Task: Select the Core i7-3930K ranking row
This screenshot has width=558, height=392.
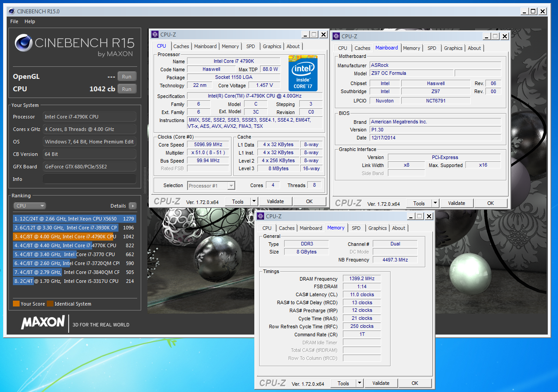Action: 74,228
